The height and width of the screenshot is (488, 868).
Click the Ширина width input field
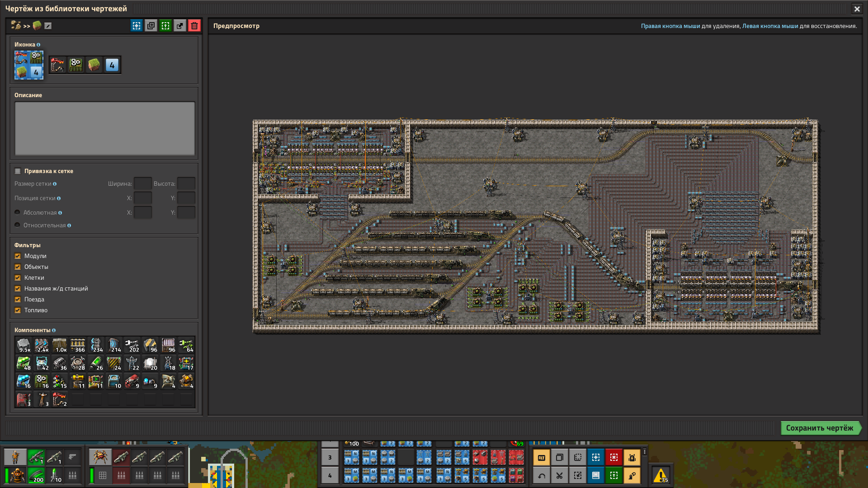(x=143, y=183)
